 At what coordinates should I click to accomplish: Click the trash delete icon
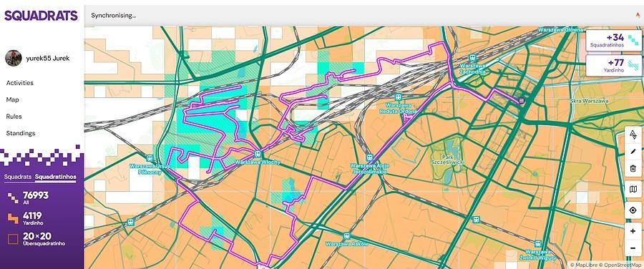[633, 168]
